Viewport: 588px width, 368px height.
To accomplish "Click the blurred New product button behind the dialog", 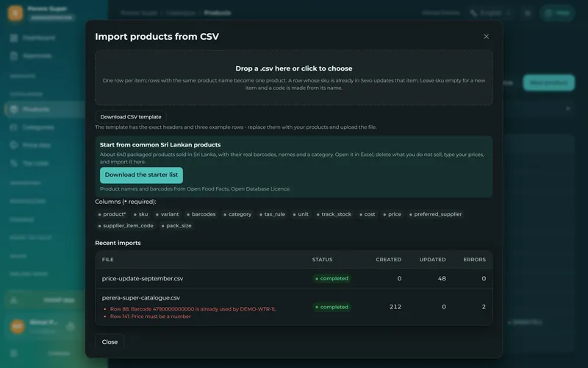I will pyautogui.click(x=548, y=82).
